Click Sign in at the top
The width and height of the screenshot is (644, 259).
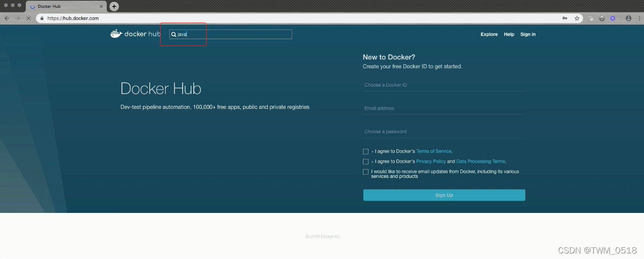click(x=528, y=35)
